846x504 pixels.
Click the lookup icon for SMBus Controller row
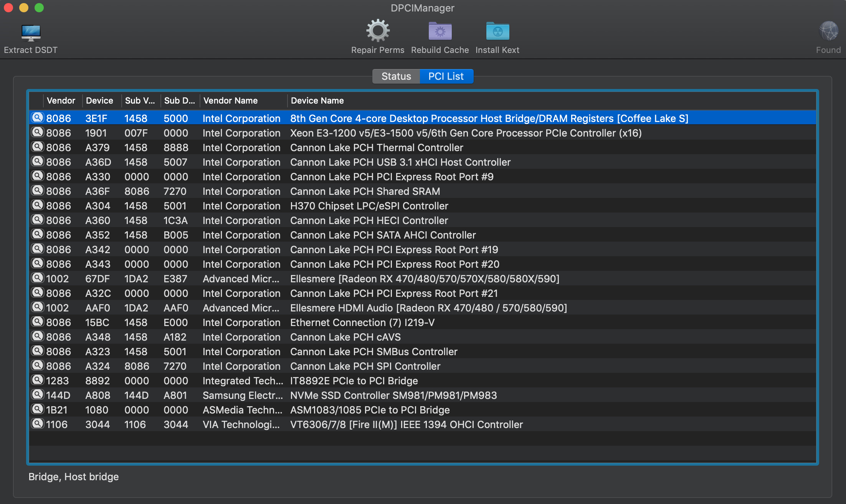(37, 351)
